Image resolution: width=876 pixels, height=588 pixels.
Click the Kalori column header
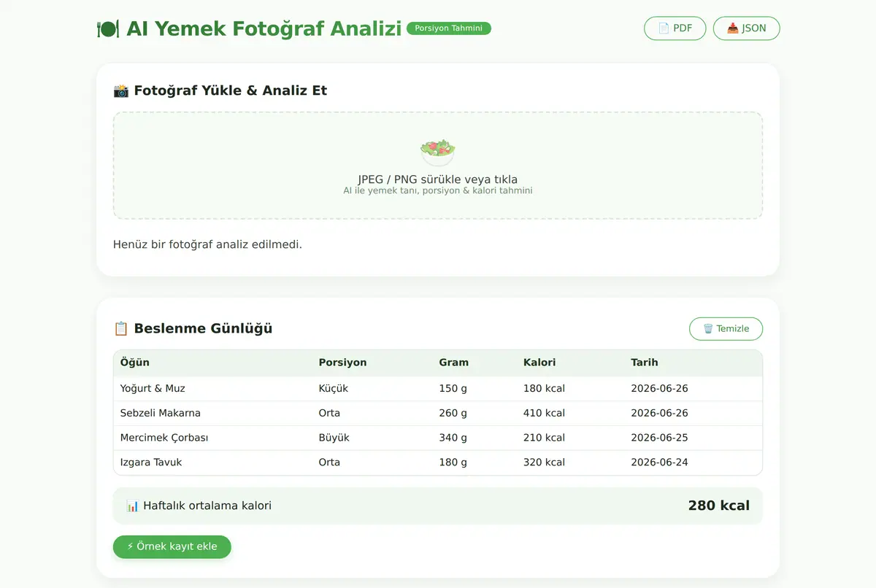pyautogui.click(x=539, y=363)
